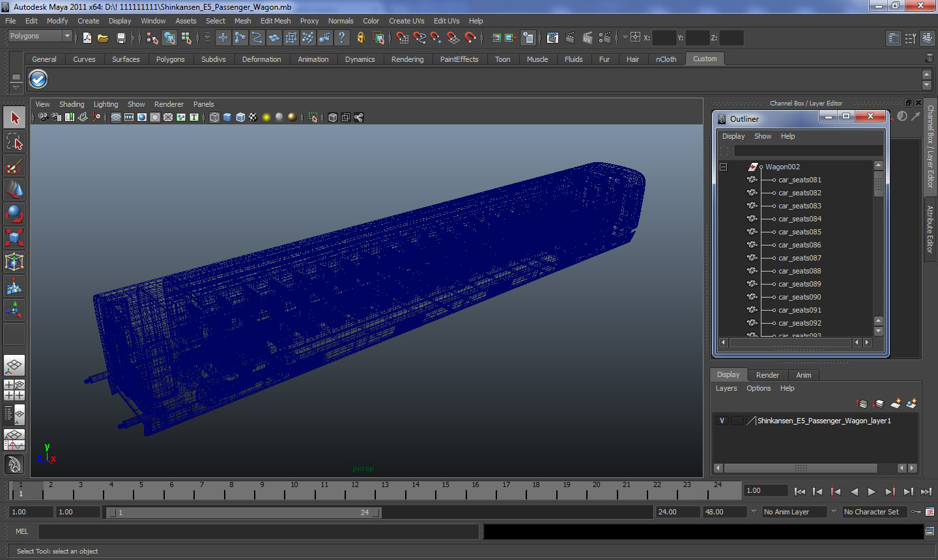
Task: Click the New Scene icon
Action: (87, 38)
